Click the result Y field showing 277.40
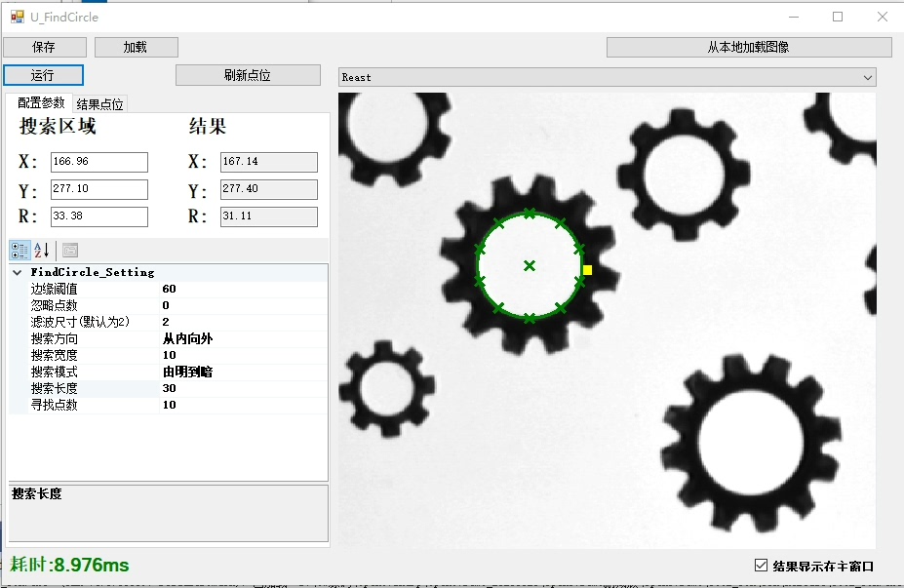904x588 pixels. [268, 189]
